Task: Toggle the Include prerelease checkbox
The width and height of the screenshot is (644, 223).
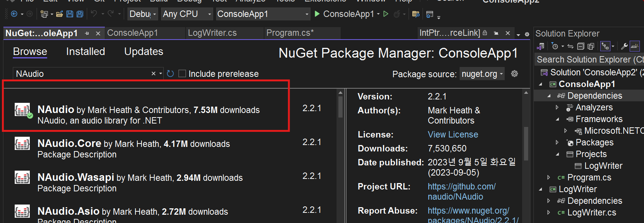Action: 182,73
